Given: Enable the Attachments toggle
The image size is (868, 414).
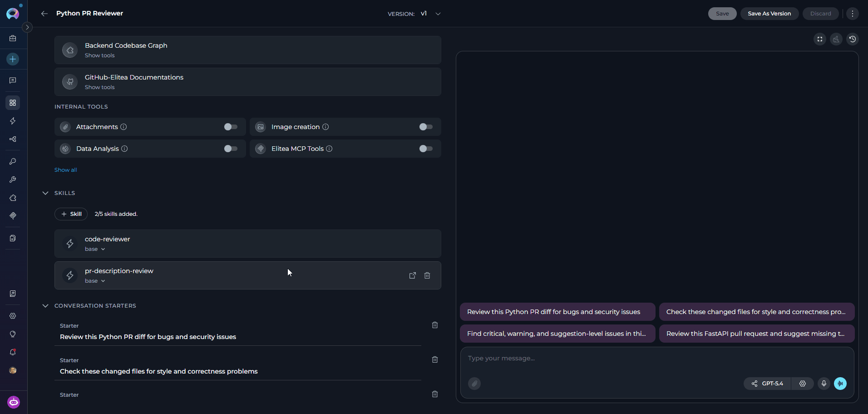Looking at the screenshot, I should [231, 127].
